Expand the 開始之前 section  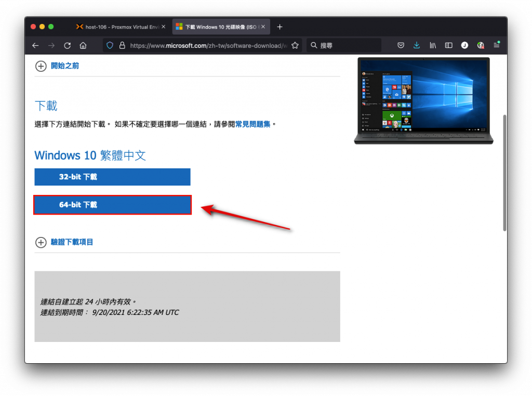pyautogui.click(x=57, y=66)
